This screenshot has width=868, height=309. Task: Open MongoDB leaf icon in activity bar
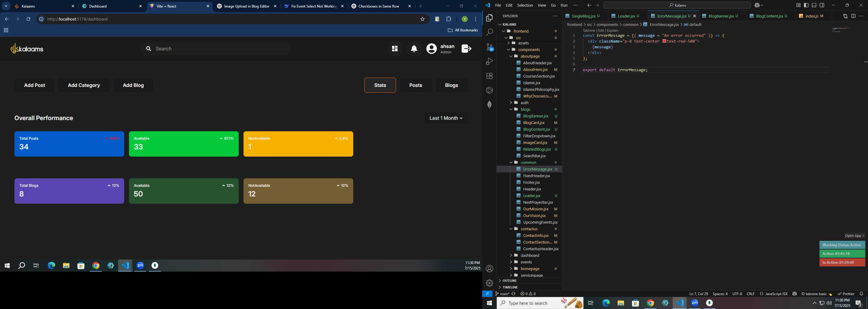point(489,105)
